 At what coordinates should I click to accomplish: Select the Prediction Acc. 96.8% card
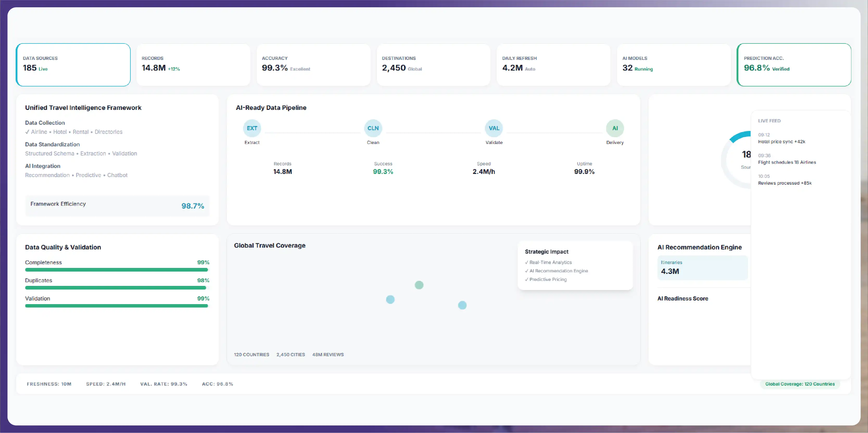pos(794,65)
